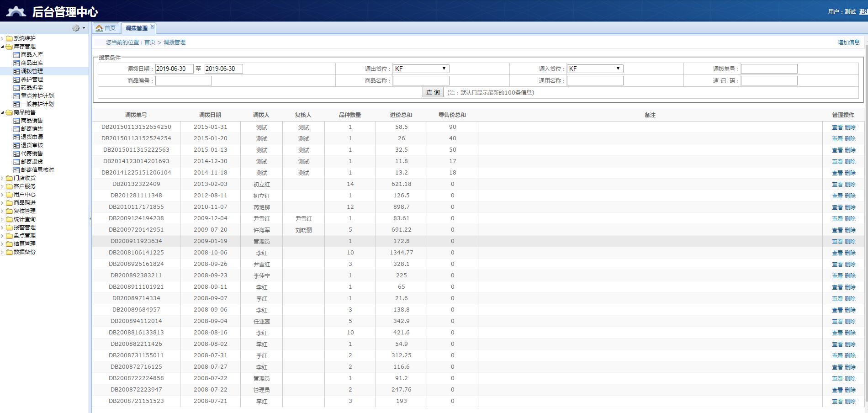Close the 调拨管理 tab
This screenshot has height=413, width=868.
153,26
